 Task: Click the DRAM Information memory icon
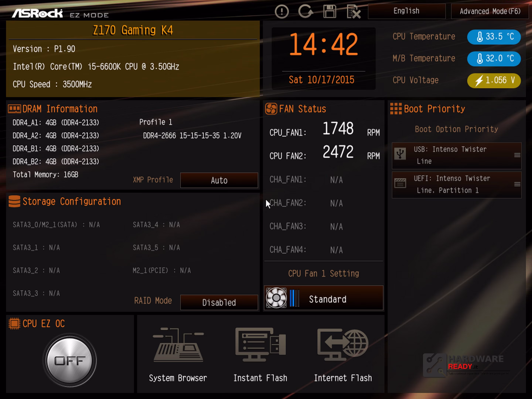(14, 109)
